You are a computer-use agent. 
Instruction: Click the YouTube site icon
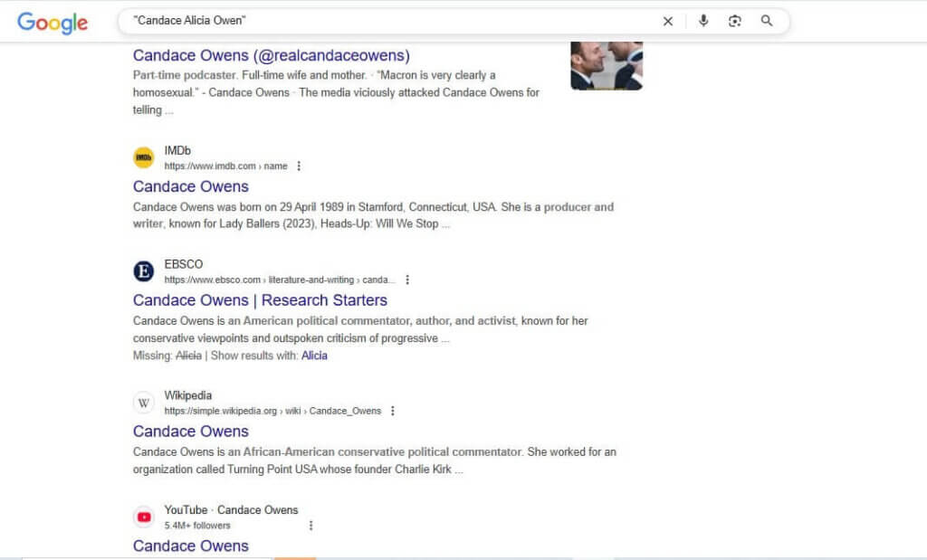point(144,517)
